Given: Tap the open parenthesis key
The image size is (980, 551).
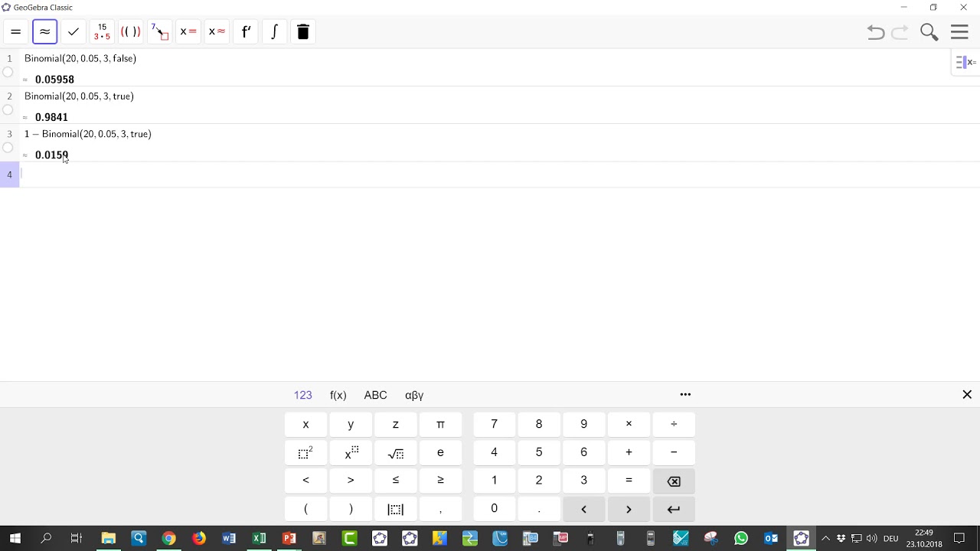Looking at the screenshot, I should (305, 509).
